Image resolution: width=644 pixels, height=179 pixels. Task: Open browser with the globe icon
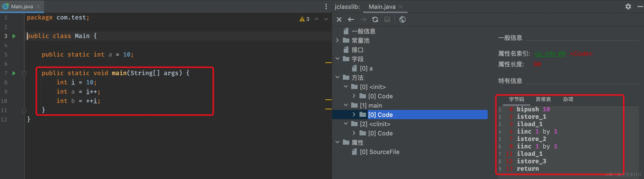click(402, 19)
